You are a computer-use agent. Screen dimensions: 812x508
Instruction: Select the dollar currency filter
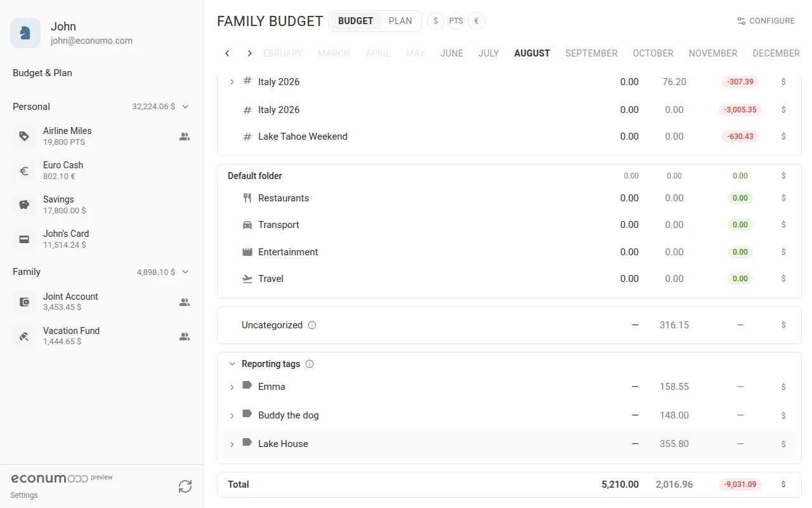coord(436,21)
